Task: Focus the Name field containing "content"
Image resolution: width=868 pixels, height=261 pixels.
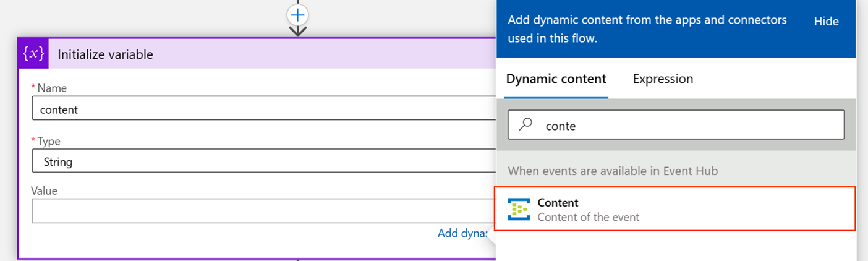Action: [260, 110]
